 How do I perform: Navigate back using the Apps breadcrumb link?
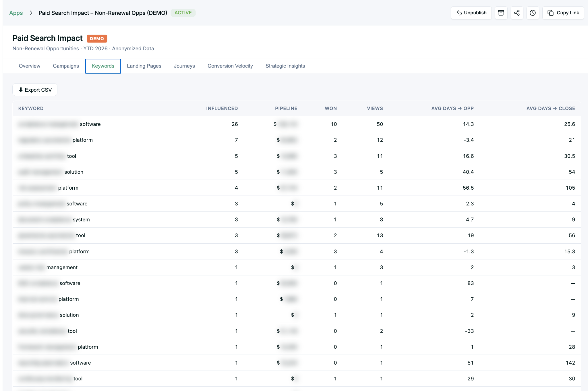click(16, 13)
